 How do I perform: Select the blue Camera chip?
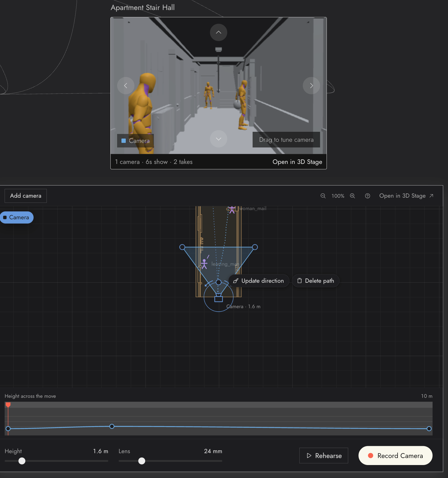[x=17, y=217]
